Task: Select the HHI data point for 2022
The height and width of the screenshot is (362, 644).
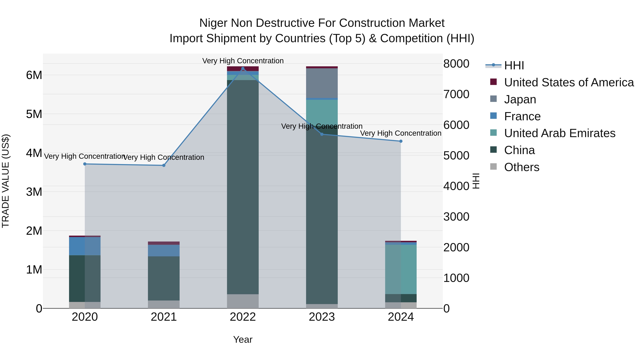Action: click(x=243, y=68)
